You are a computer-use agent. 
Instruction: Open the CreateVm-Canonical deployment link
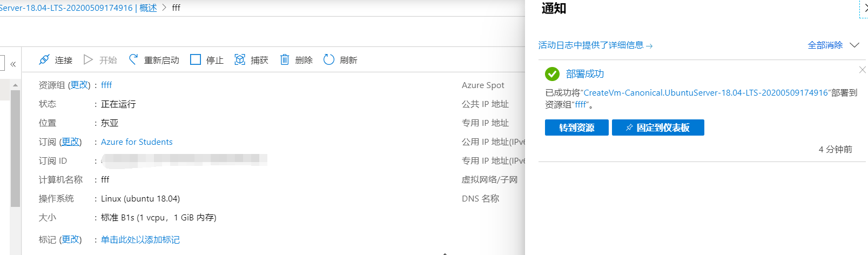706,93
